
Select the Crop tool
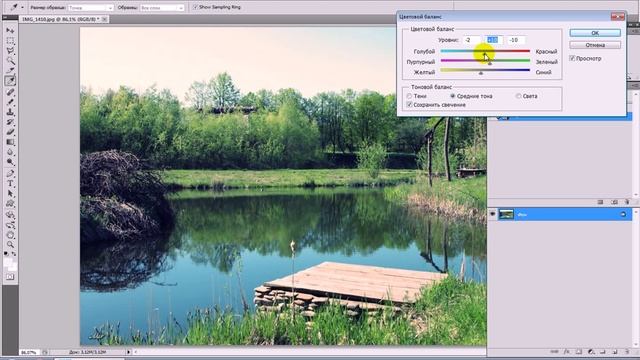pos(10,71)
